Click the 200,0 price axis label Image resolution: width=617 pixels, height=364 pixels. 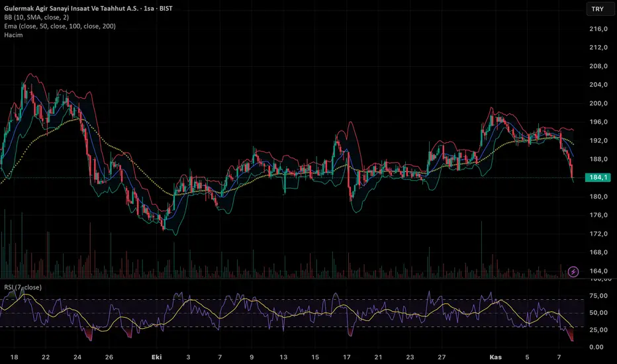(598, 103)
